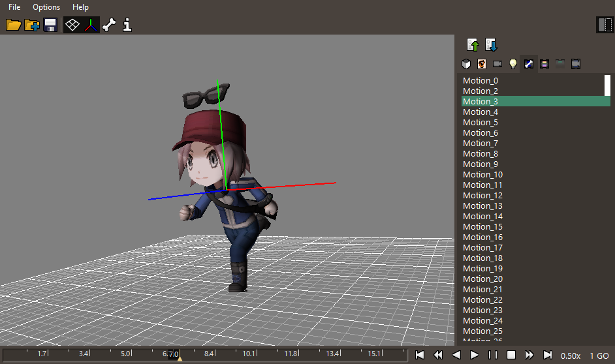
Task: Select Motion_15 in the list
Action: pos(536,227)
